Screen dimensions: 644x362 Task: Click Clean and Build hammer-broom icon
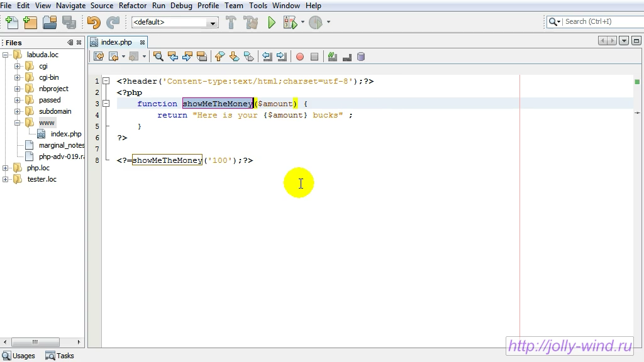pos(250,22)
